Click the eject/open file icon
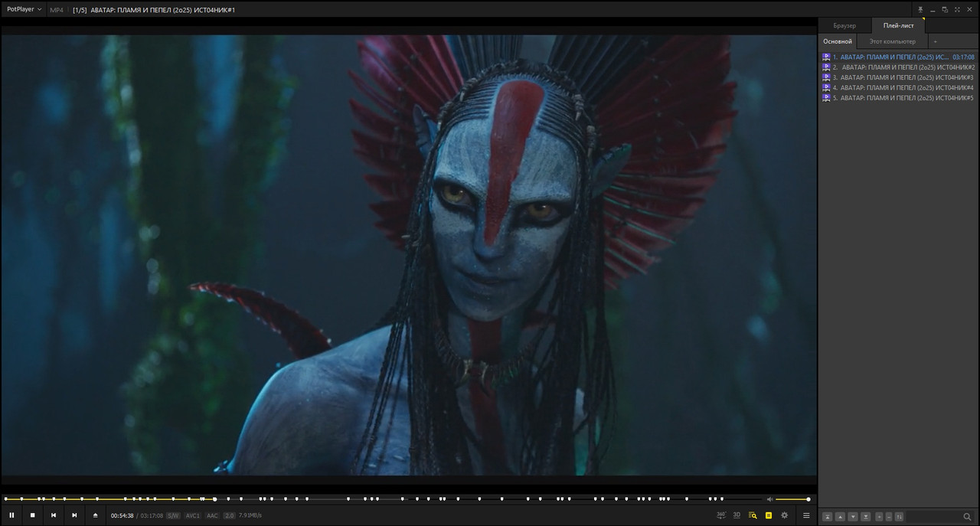This screenshot has height=526, width=980. 95,515
